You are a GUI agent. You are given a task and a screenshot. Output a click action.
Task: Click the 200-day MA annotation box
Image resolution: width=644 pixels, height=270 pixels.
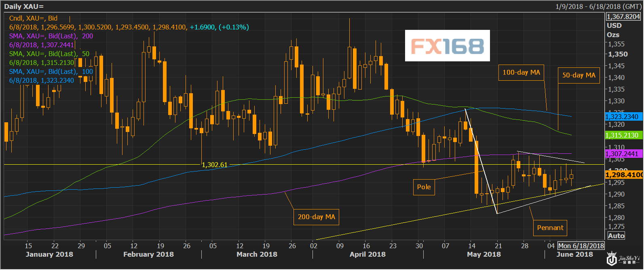[x=316, y=217]
